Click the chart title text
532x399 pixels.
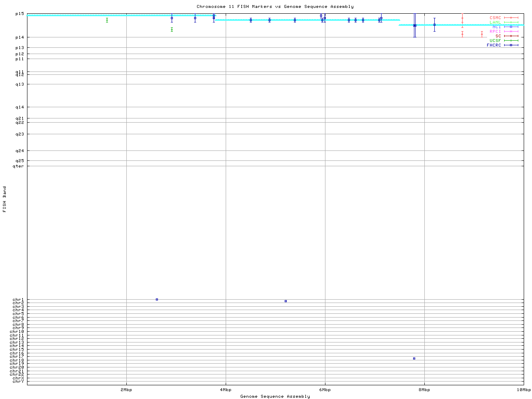pos(275,7)
